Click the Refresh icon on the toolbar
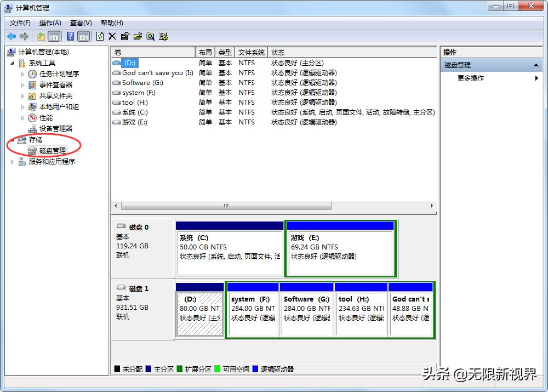This screenshot has width=548, height=392. (100, 36)
